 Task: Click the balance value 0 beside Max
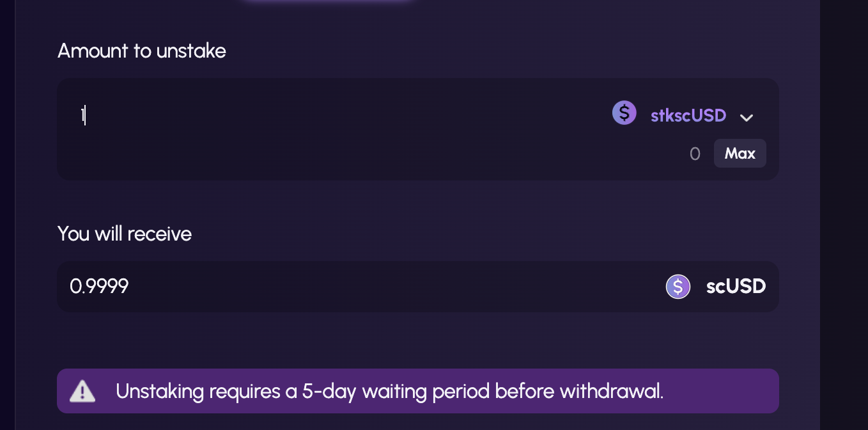[x=695, y=154]
